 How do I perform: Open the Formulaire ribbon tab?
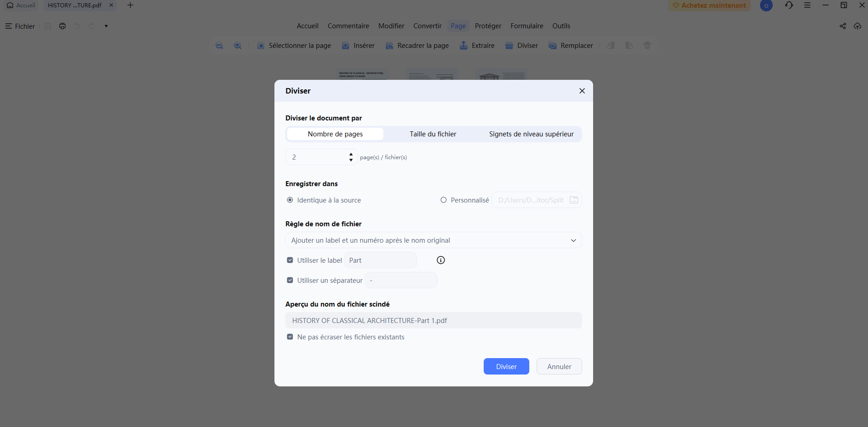(x=527, y=26)
